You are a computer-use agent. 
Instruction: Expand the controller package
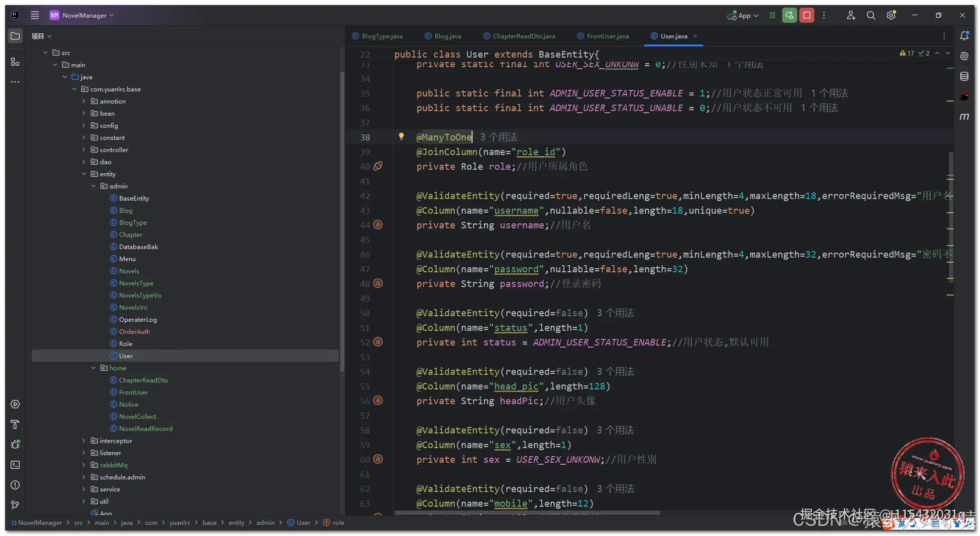tap(84, 150)
